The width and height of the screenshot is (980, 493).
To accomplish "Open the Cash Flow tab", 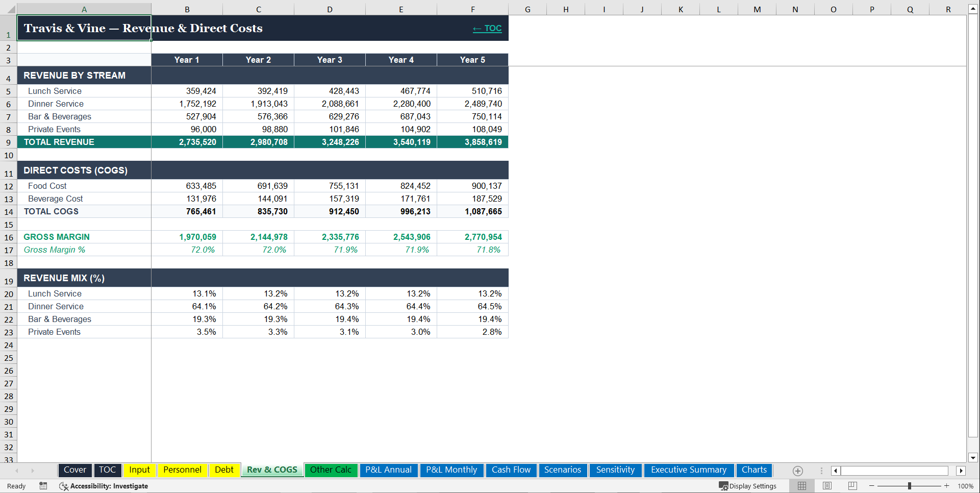I will pos(511,470).
